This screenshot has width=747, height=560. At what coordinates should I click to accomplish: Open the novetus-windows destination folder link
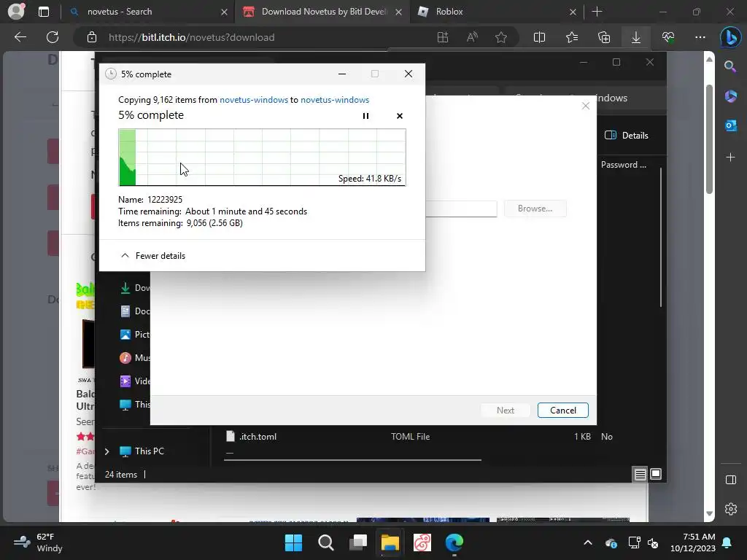[x=334, y=99]
